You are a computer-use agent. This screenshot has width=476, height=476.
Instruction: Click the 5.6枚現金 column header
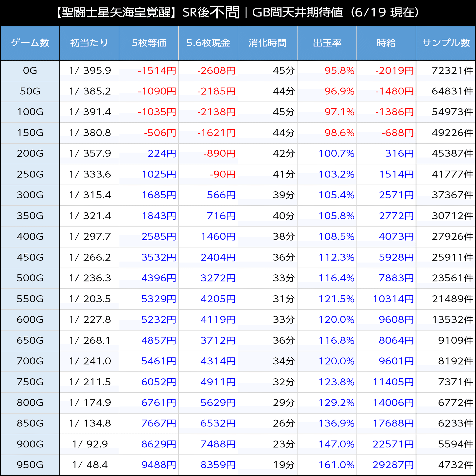(208, 43)
